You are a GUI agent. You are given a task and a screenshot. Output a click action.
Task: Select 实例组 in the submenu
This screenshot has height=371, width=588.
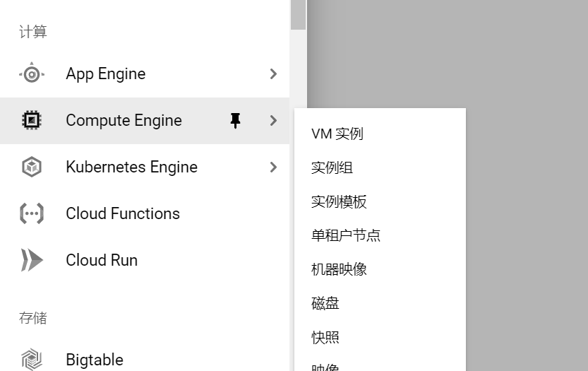tap(332, 167)
